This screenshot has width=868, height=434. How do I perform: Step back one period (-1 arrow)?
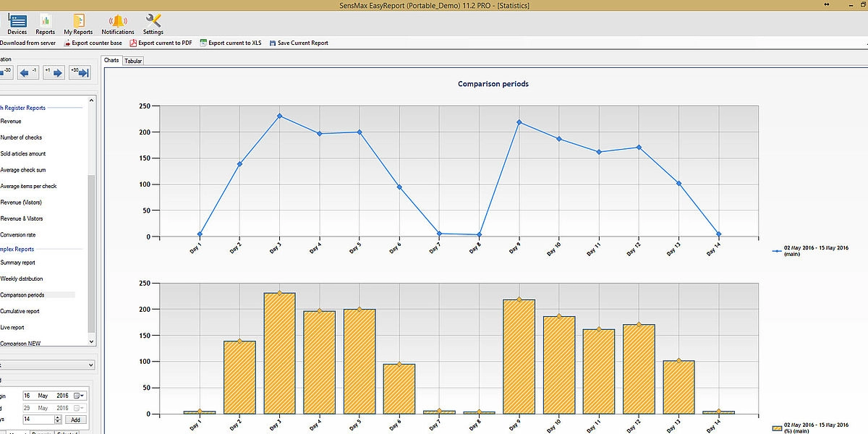(x=29, y=72)
